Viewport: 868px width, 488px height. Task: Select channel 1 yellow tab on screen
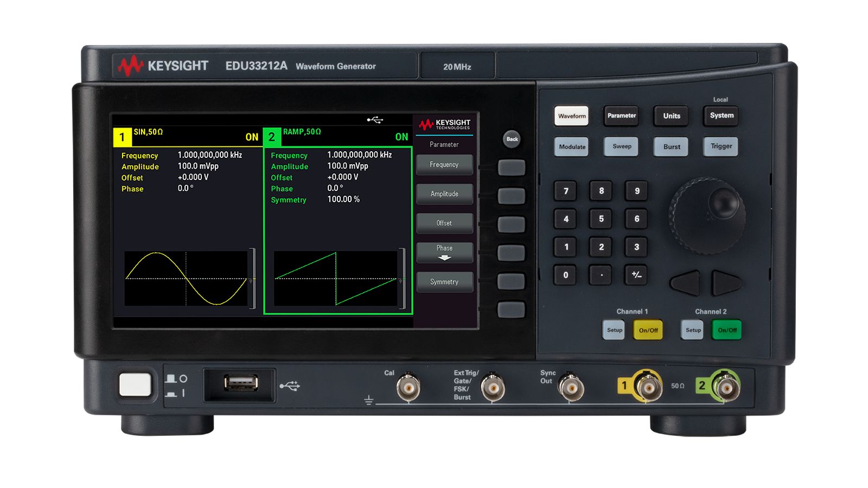tap(123, 137)
